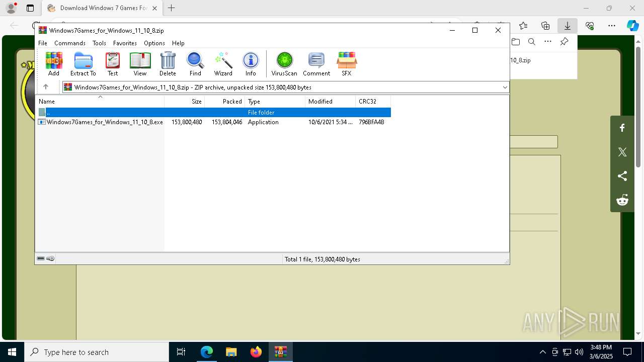Viewport: 644px width, 362px height.
Task: Sort file list by Size column
Action: pos(185,101)
